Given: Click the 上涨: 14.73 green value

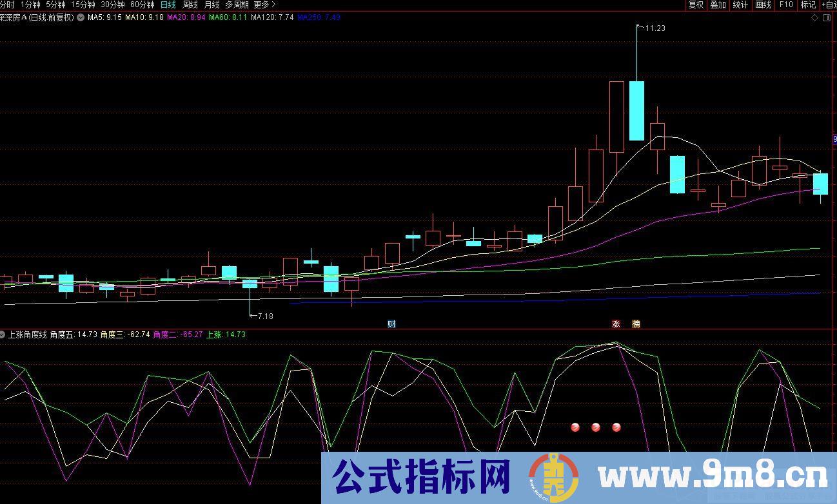Looking at the screenshot, I should point(226,334).
